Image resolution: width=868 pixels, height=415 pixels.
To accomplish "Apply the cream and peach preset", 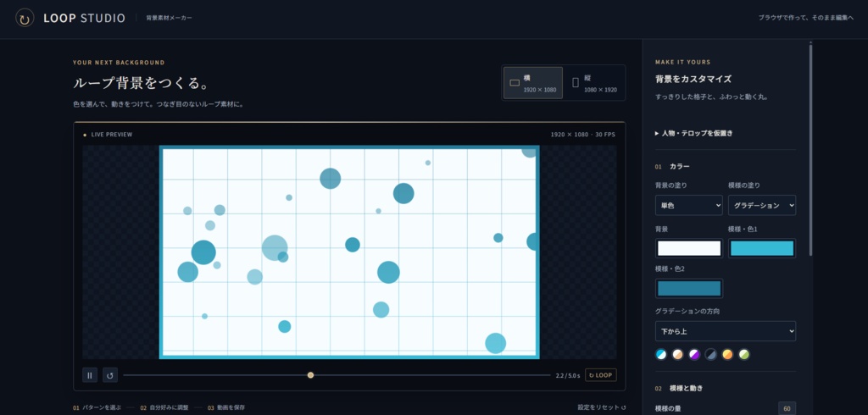I will (x=677, y=355).
